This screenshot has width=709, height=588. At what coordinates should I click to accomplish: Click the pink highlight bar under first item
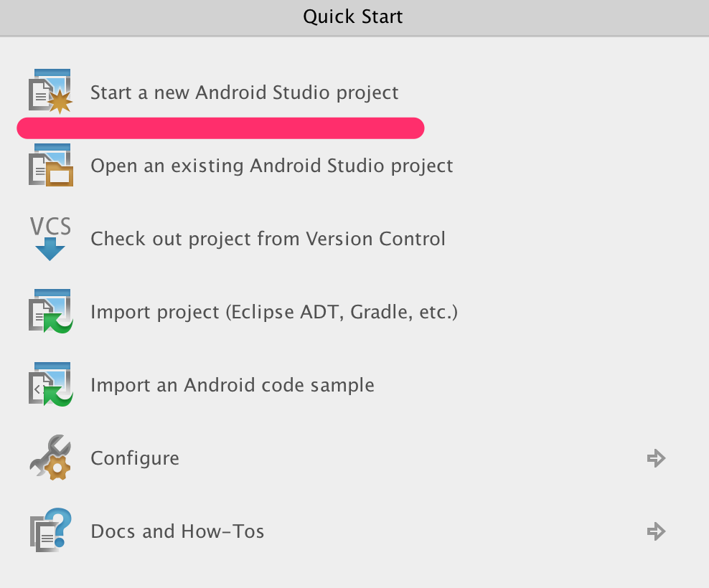pos(220,128)
